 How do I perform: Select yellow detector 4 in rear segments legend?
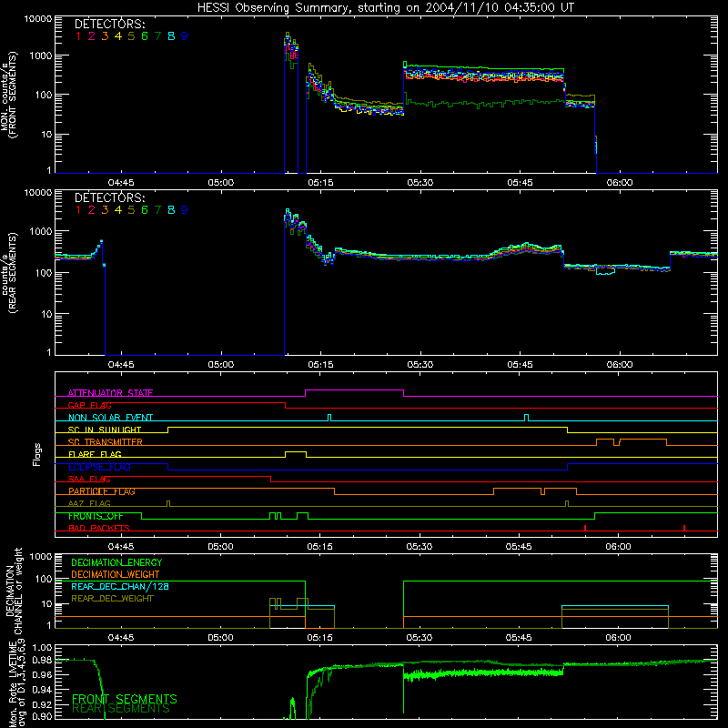coord(118,210)
